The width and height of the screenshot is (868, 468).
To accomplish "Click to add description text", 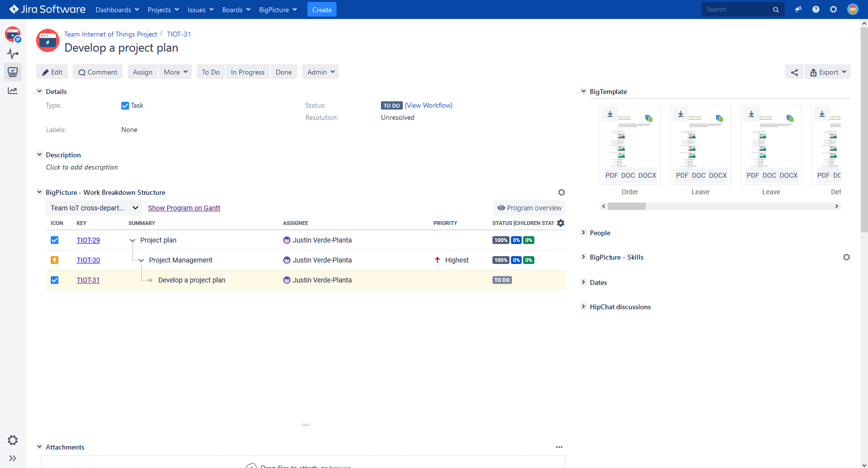I will tap(82, 167).
